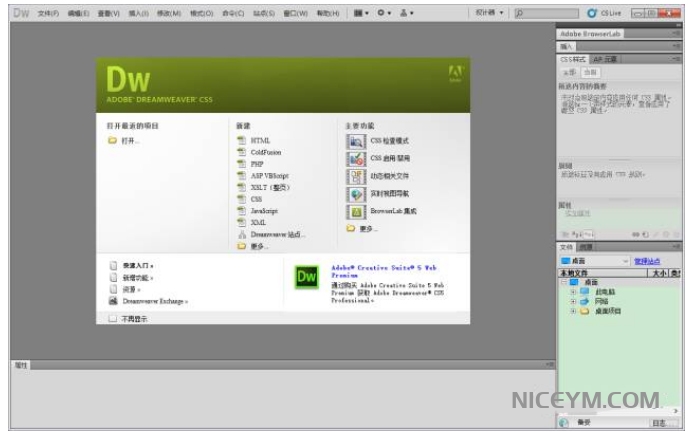Image resolution: width=689 pixels, height=438 pixels.
Task: Click the Dynamically Related Files feature icon
Action: pyautogui.click(x=356, y=176)
